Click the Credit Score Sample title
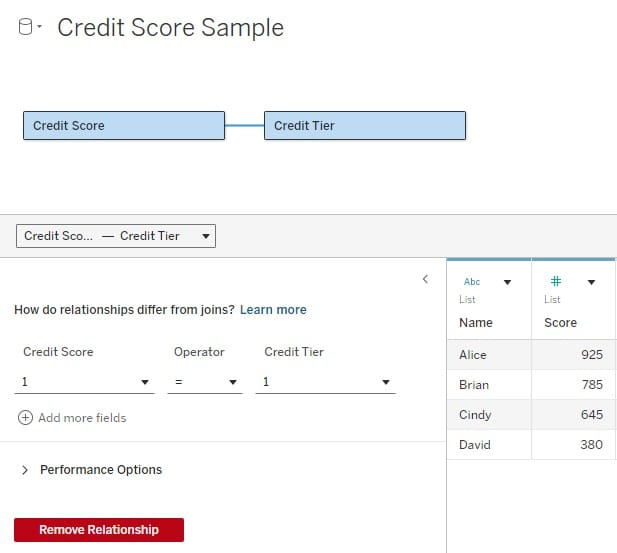This screenshot has width=617, height=553. tap(170, 28)
